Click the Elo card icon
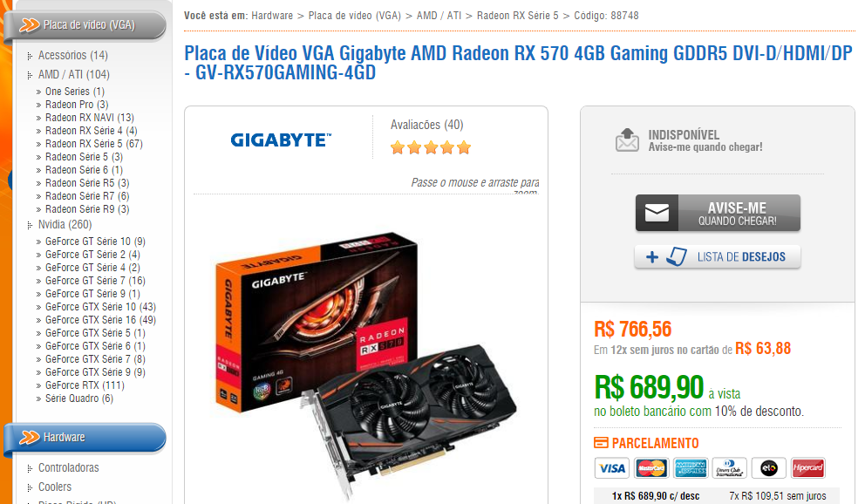Screen dimensions: 865x504 tap(768, 468)
